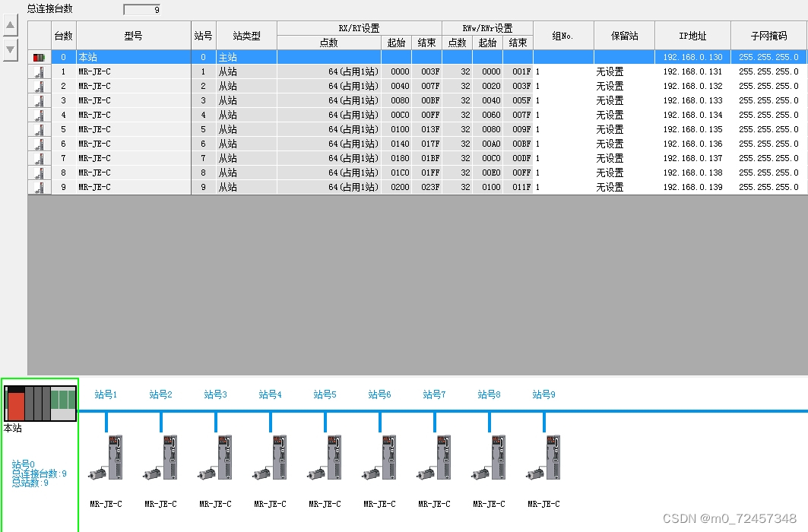The width and height of the screenshot is (808, 532).
Task: Select the row 3 servo icon
Action: click(40, 100)
